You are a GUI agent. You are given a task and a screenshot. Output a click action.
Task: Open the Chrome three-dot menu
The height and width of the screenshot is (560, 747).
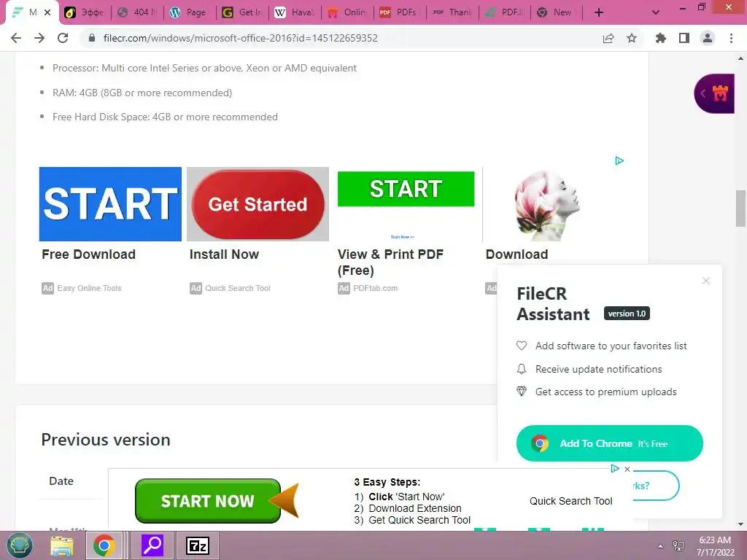pyautogui.click(x=731, y=38)
